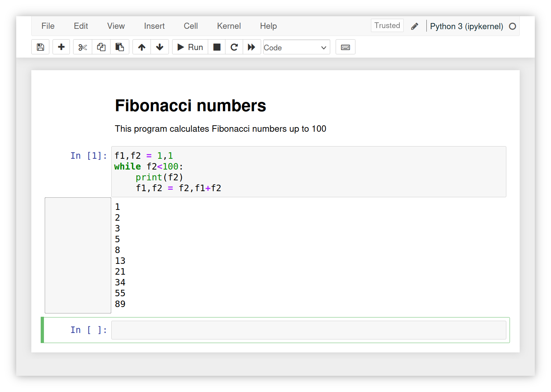Paste cells using the clipboard icon
551x392 pixels.
point(120,47)
